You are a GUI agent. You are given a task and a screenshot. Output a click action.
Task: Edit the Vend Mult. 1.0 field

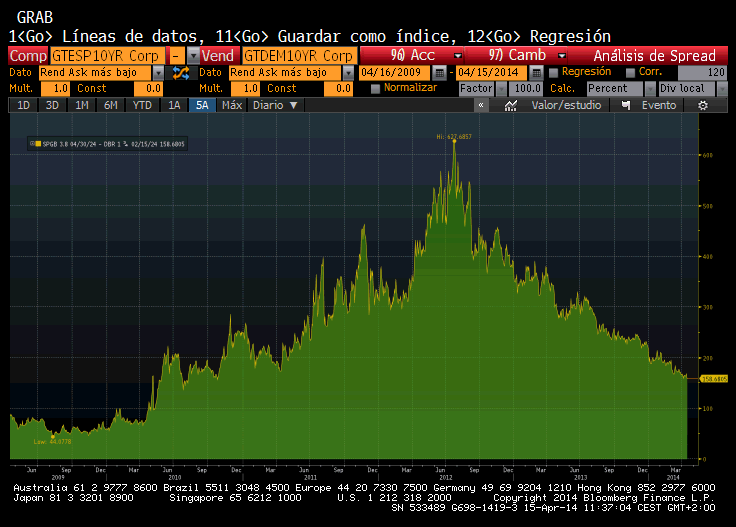[x=245, y=89]
